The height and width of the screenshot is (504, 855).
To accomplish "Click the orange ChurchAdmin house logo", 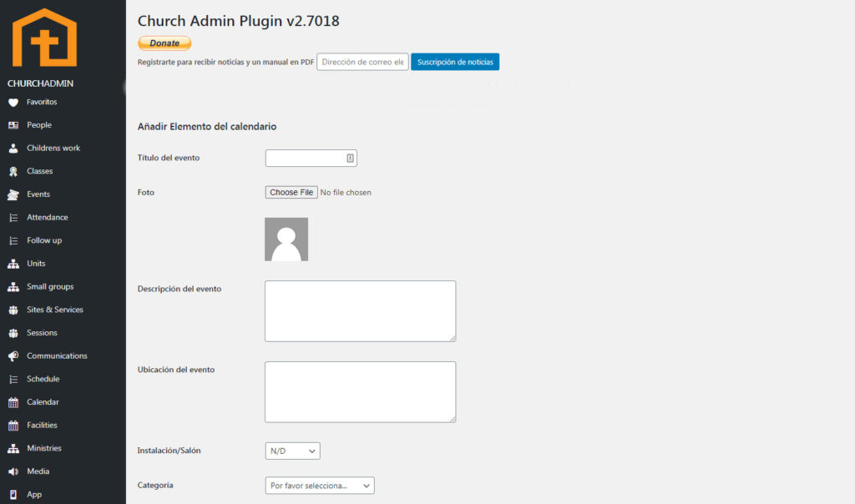I will (x=44, y=38).
